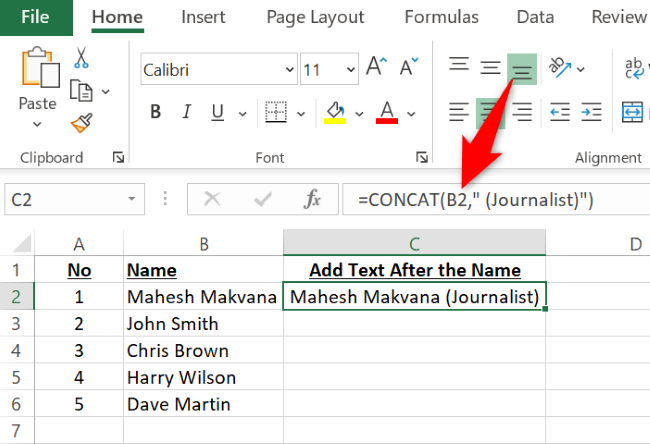This screenshot has width=650, height=444.
Task: Apply red font color
Action: 387,113
